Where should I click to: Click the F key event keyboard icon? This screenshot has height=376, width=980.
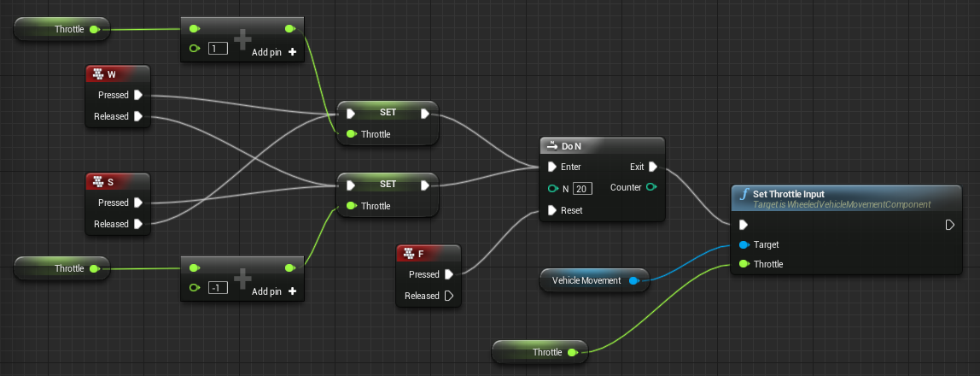click(409, 254)
